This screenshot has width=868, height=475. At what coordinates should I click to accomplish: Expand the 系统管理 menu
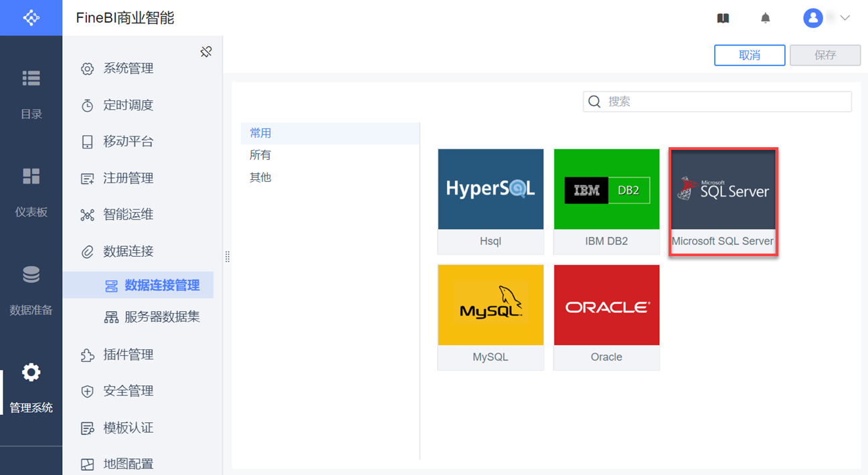pos(128,68)
